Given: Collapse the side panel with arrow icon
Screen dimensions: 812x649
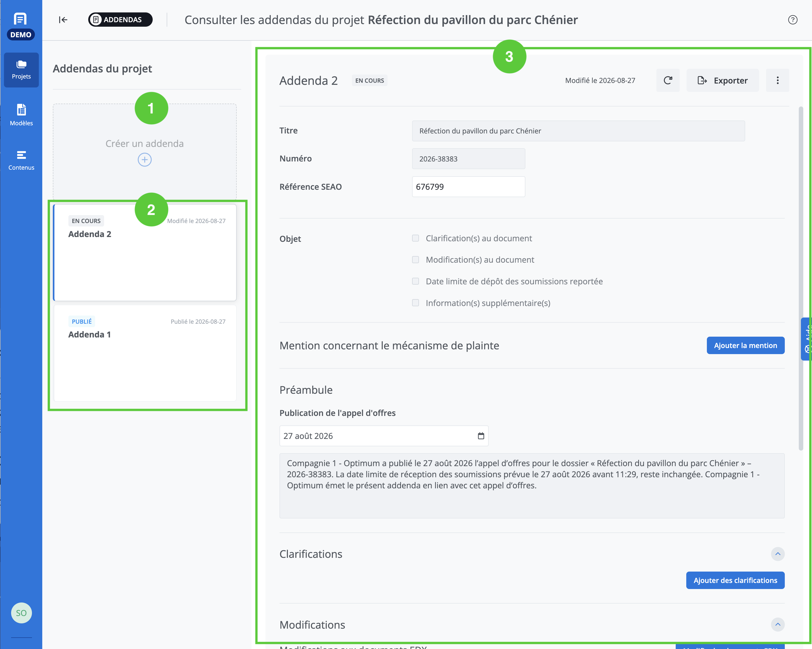Looking at the screenshot, I should tap(63, 20).
